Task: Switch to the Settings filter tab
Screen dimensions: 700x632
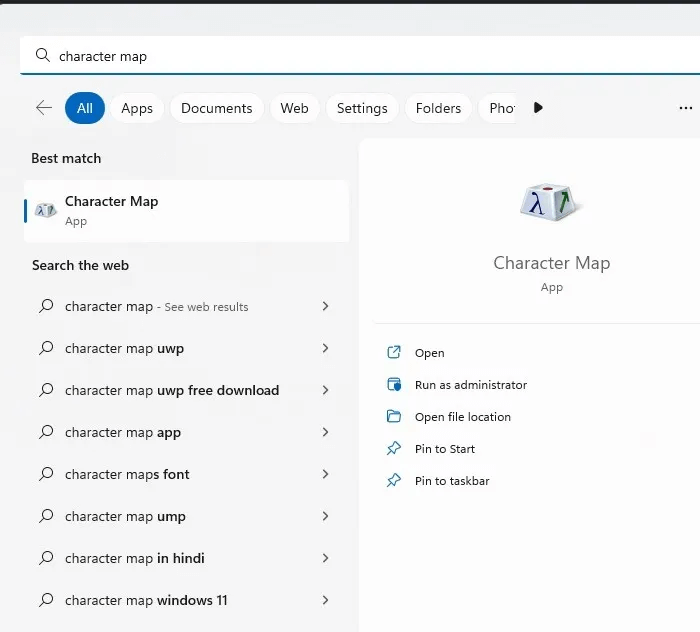Action: tap(362, 108)
